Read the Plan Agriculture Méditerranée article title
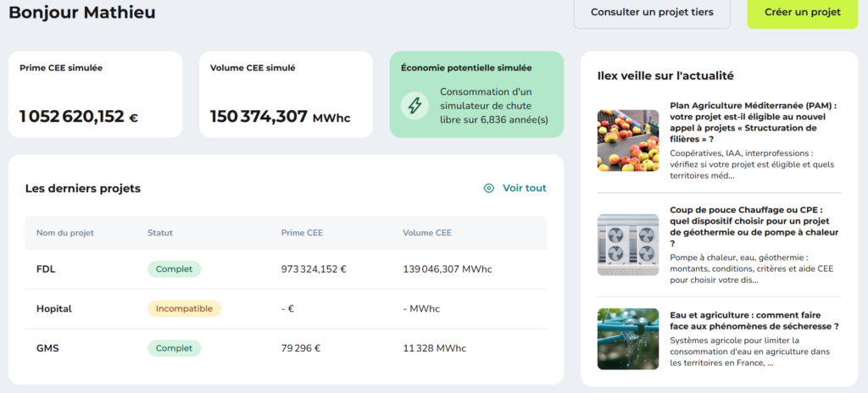The image size is (868, 393). pos(754,122)
